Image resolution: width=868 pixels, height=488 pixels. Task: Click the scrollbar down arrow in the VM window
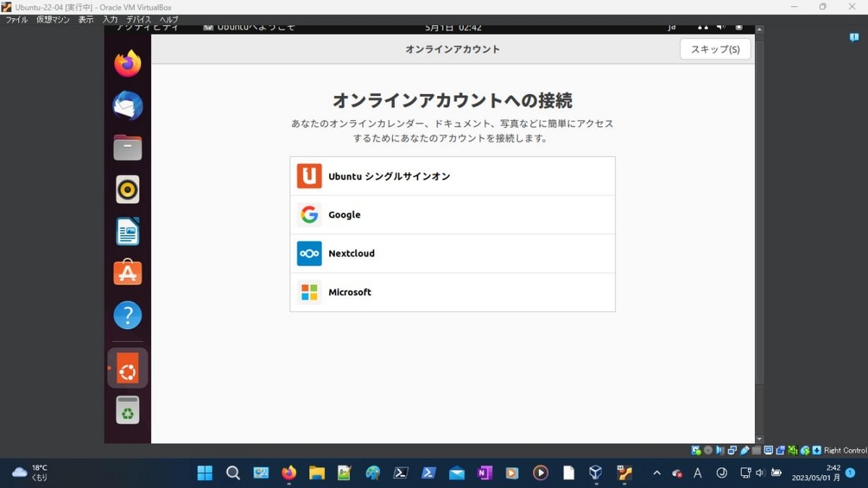click(x=759, y=439)
